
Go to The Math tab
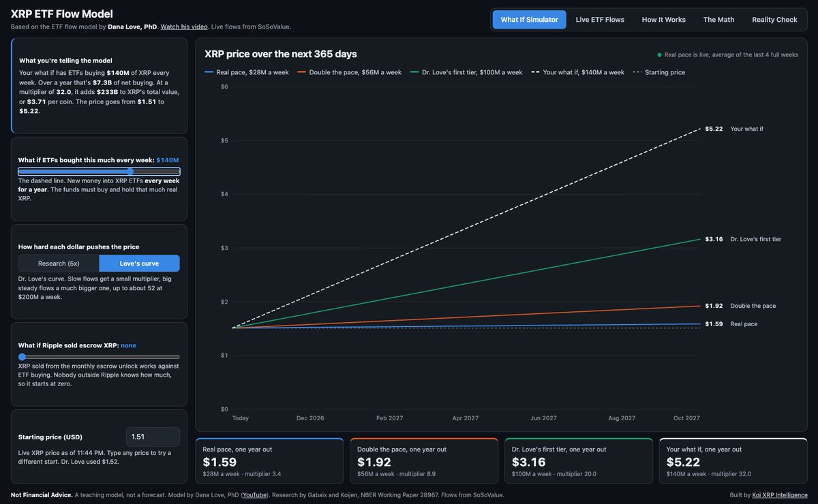click(719, 20)
